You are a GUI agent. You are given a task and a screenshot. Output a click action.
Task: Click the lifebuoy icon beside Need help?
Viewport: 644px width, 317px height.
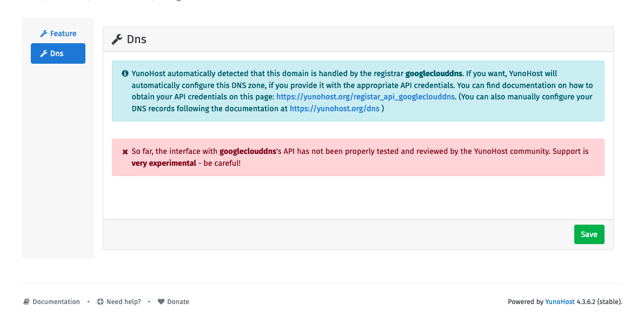pyautogui.click(x=99, y=301)
